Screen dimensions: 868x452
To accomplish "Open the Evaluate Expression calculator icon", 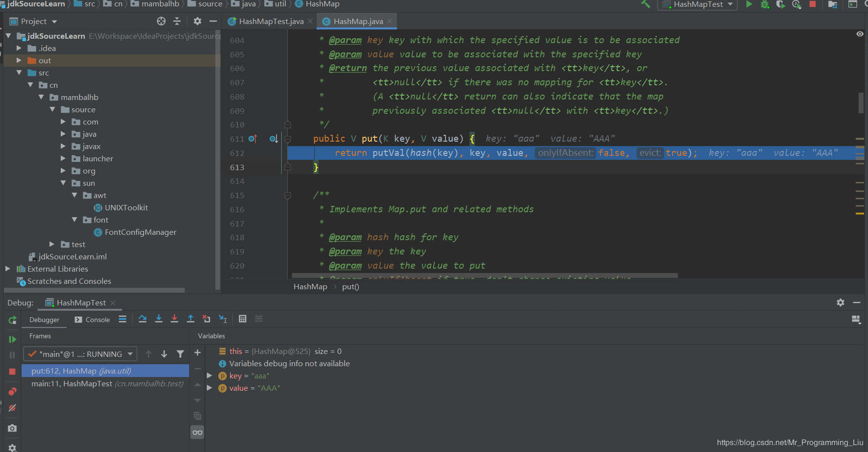I will (243, 319).
